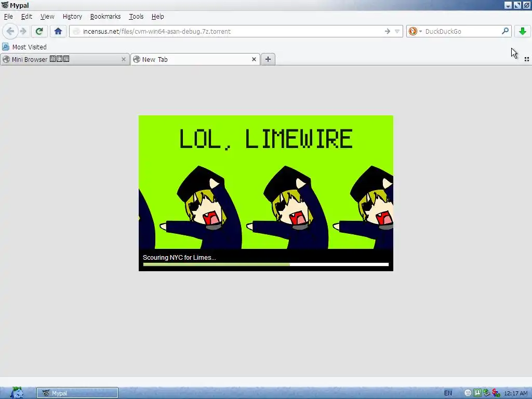Open a new tab with plus button
This screenshot has height=399, width=532.
pos(268,59)
